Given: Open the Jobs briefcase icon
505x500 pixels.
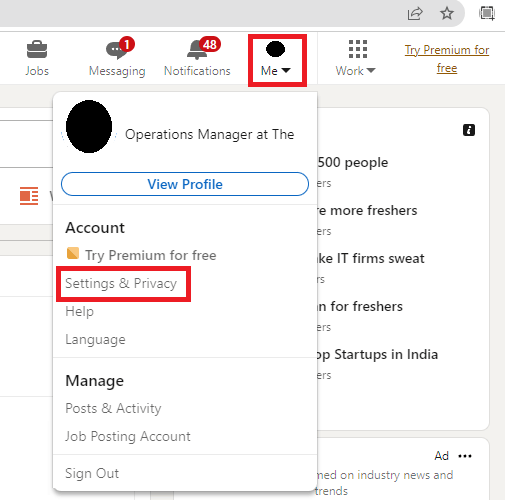Looking at the screenshot, I should click(37, 50).
